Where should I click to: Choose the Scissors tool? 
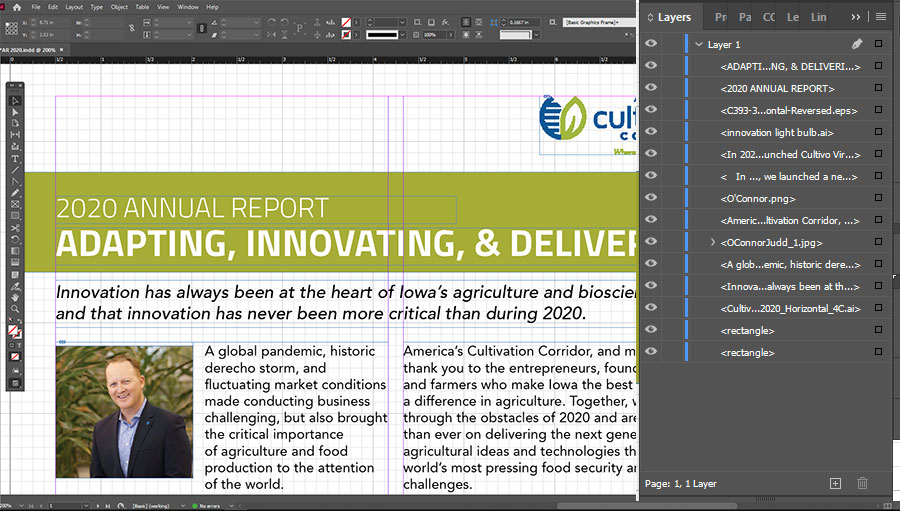click(x=16, y=228)
